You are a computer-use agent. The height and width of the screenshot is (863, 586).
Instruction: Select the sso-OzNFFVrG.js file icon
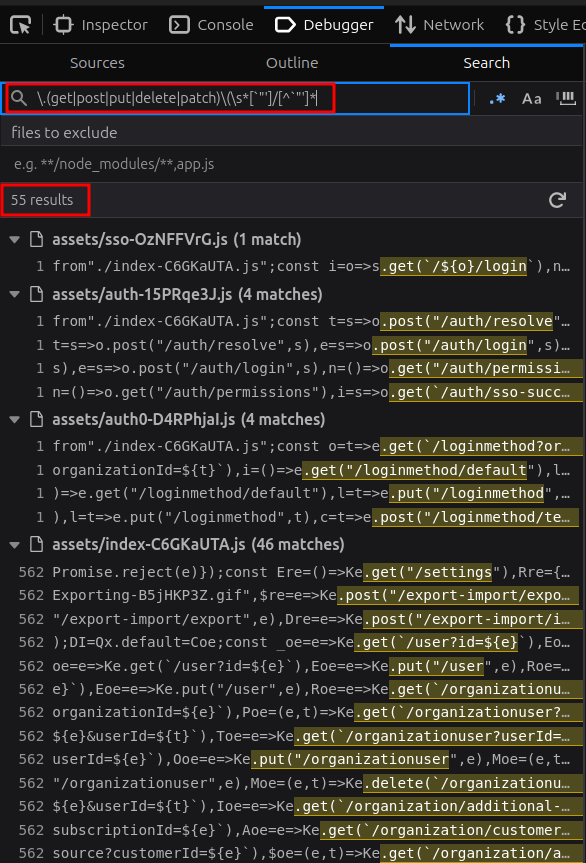click(x=37, y=239)
